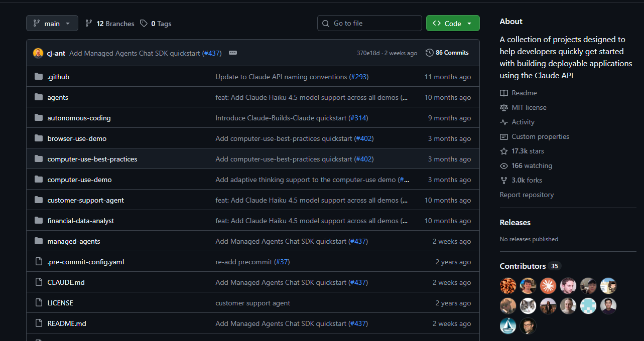
Task: Click the eye icon beside 166 watching
Action: pos(504,165)
